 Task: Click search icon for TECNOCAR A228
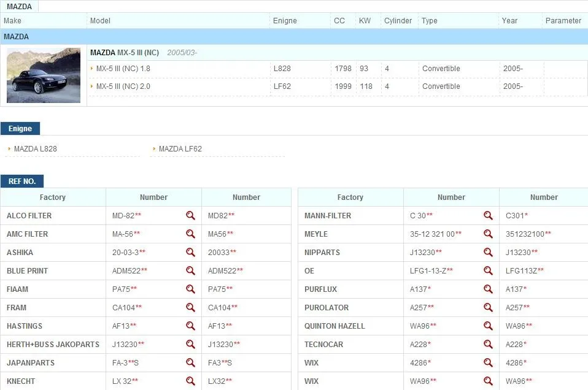[488, 344]
